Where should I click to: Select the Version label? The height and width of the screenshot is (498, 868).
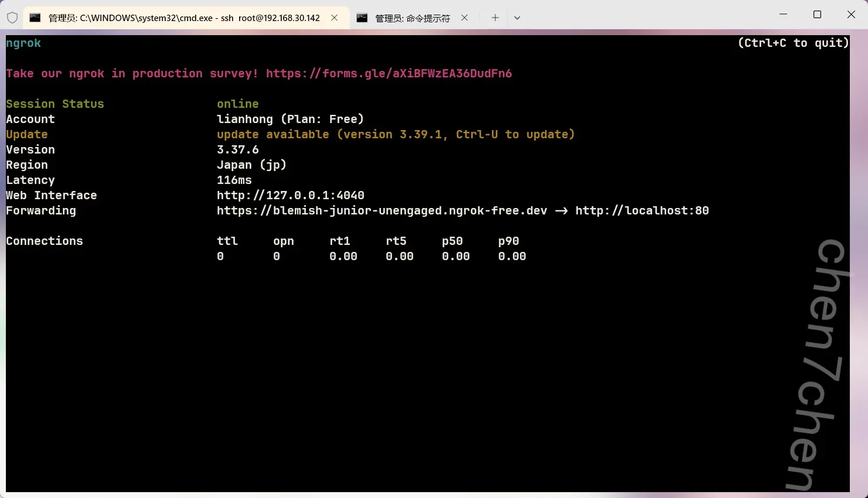[x=30, y=149]
